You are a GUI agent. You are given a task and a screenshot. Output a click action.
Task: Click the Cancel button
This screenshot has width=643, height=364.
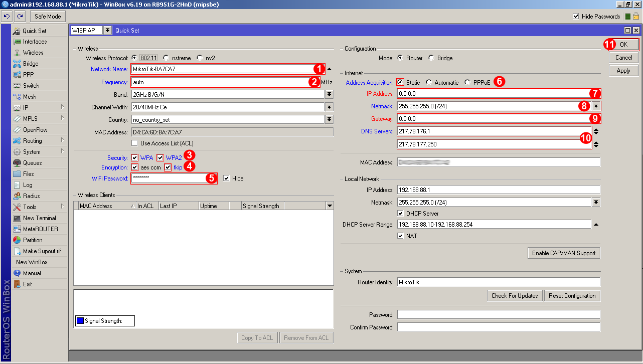(x=623, y=58)
